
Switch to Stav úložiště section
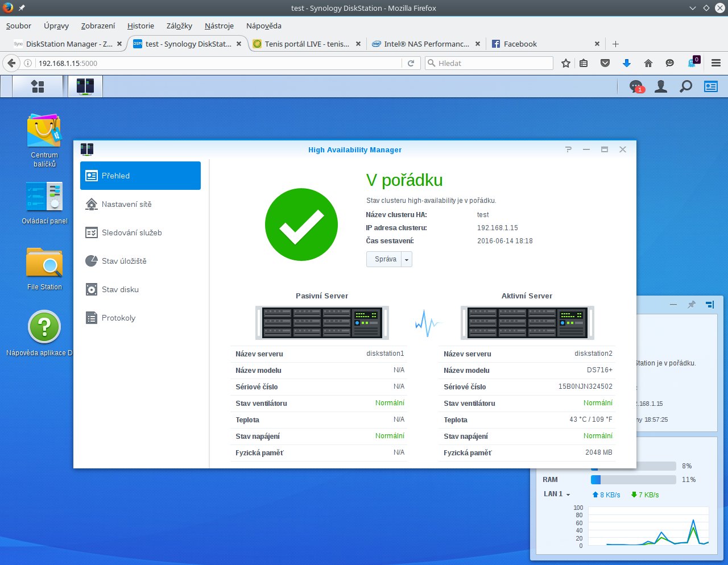(x=124, y=261)
